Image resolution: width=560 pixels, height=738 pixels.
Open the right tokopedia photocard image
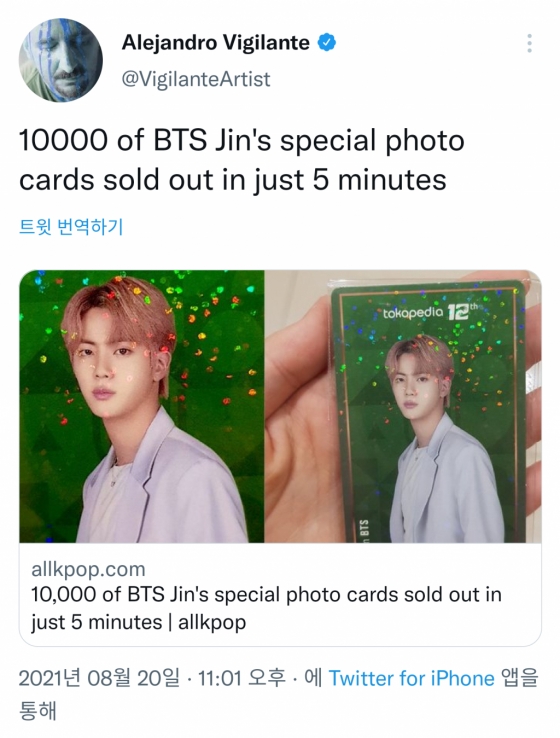pyautogui.click(x=403, y=407)
